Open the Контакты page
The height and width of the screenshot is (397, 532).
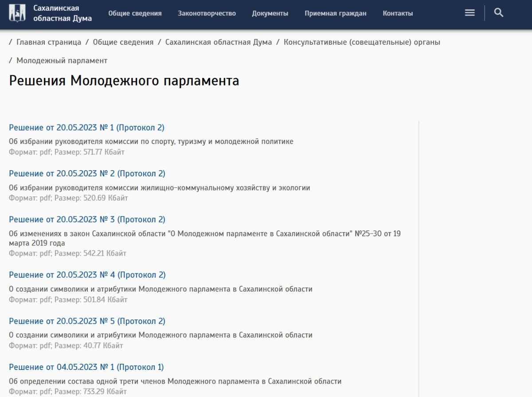click(398, 13)
